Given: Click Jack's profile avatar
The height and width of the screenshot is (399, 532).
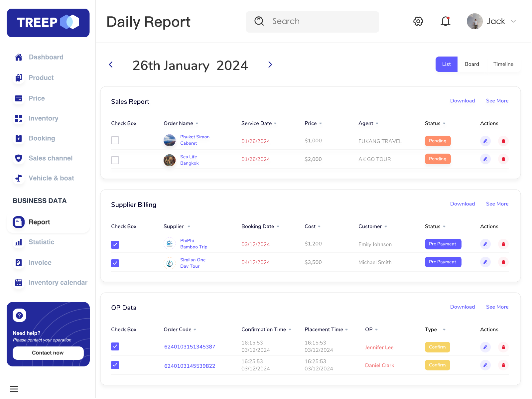Looking at the screenshot, I should click(475, 21).
